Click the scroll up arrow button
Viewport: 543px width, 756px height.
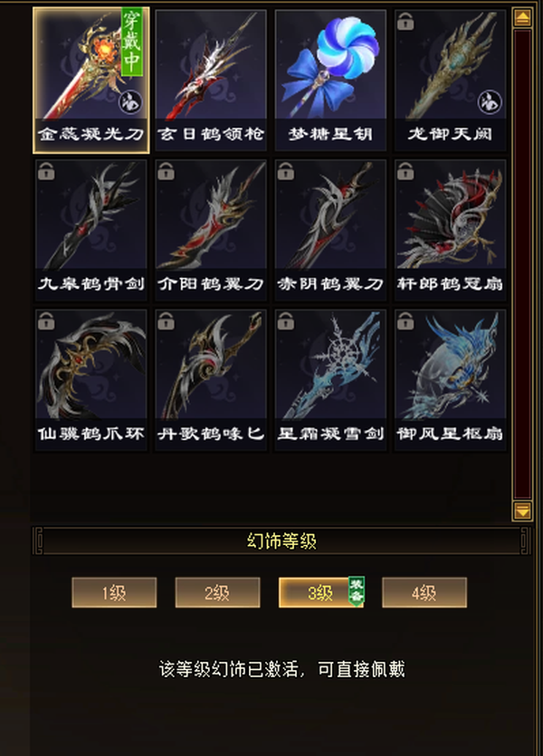click(523, 18)
